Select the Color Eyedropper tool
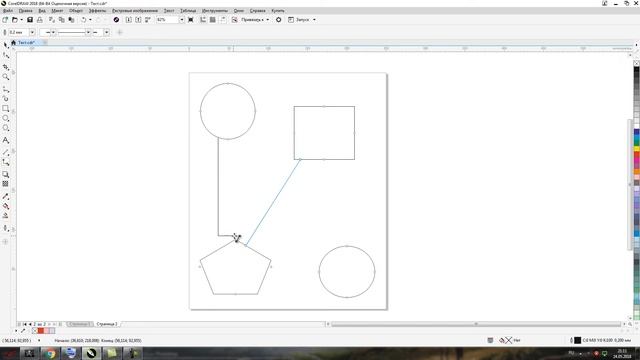This screenshot has height=360, width=640. [x=6, y=196]
